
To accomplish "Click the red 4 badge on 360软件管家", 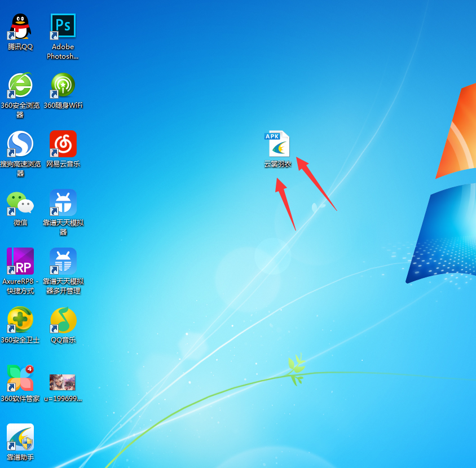I will [x=29, y=369].
